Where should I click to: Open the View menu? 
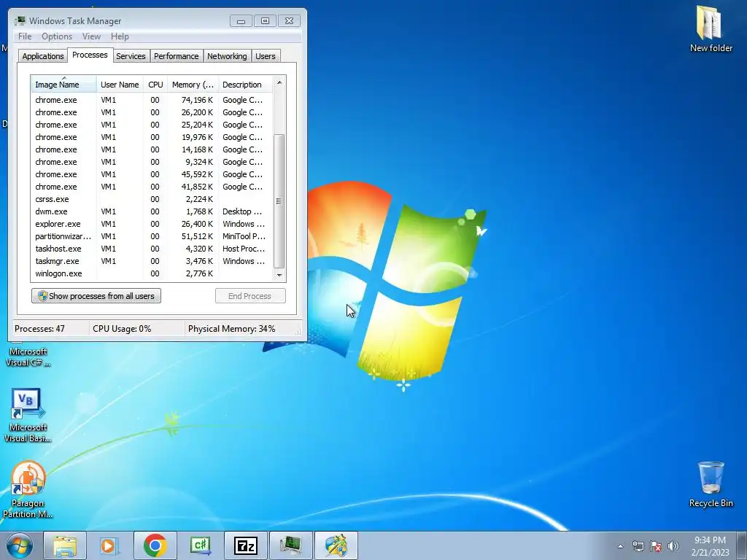(91, 36)
